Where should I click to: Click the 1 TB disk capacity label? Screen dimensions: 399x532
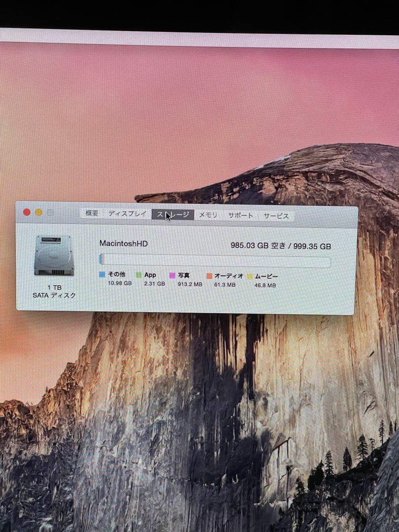pyautogui.click(x=54, y=287)
